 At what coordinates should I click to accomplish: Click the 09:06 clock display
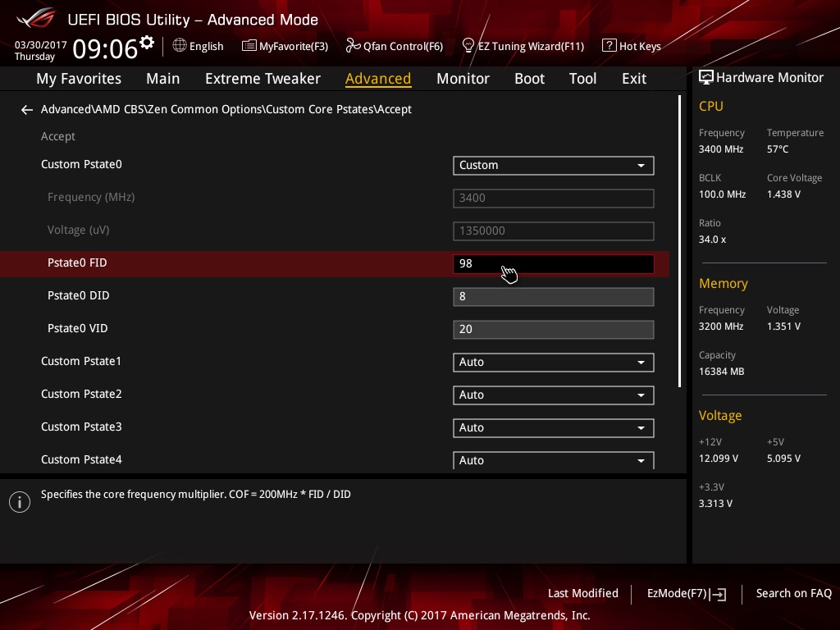(105, 49)
